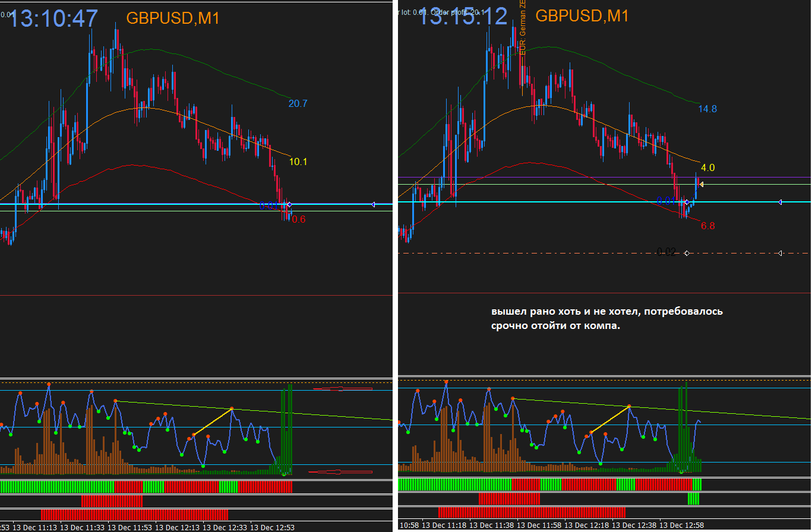The height and width of the screenshot is (532, 812).
Task: Click the Russian annotation about exiting early
Action: click(606, 318)
